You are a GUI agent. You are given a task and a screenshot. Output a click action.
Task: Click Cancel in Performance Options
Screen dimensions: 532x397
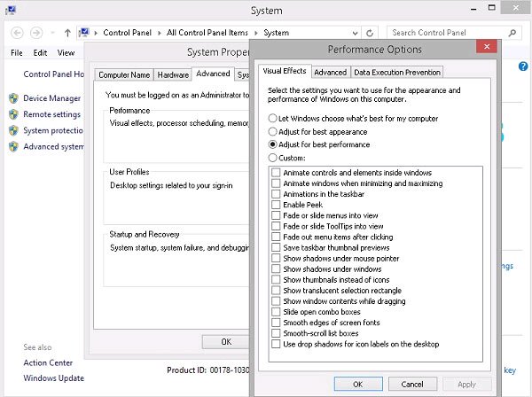point(412,384)
